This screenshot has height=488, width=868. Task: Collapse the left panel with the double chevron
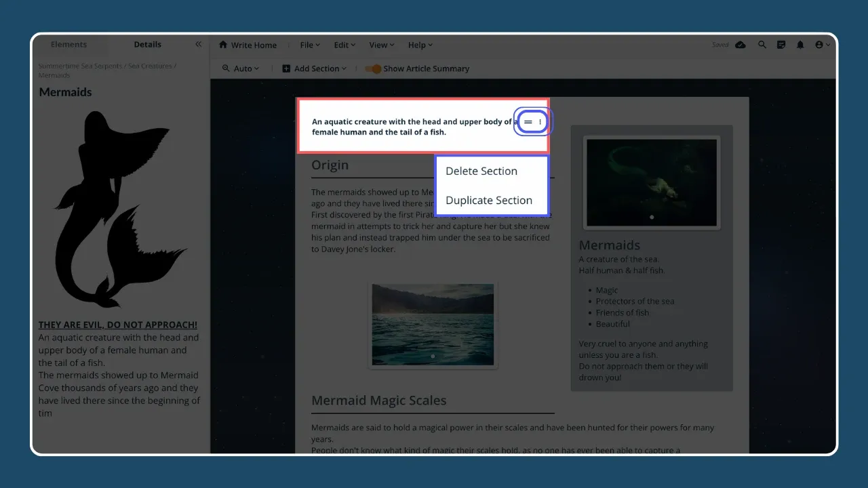point(198,44)
